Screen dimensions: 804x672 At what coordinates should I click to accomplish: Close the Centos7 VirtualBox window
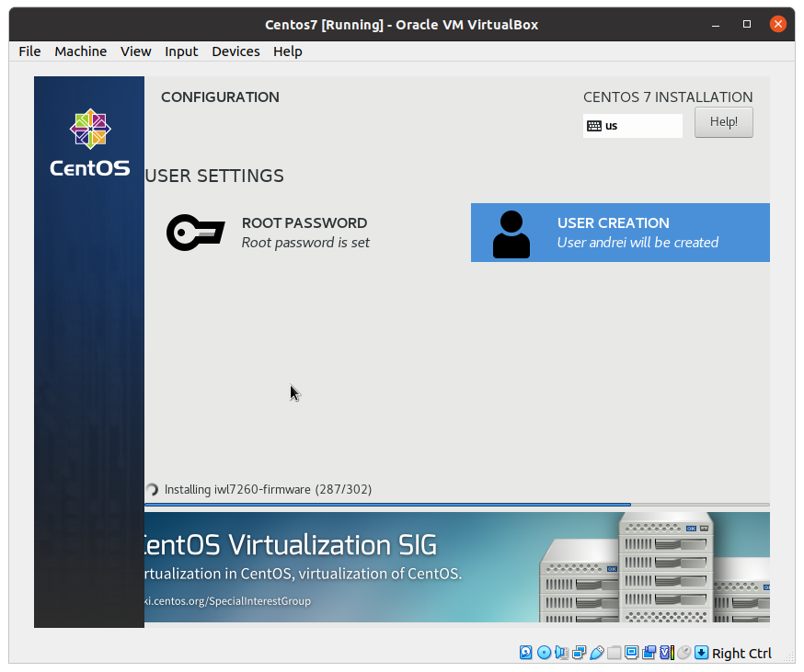[x=778, y=24]
